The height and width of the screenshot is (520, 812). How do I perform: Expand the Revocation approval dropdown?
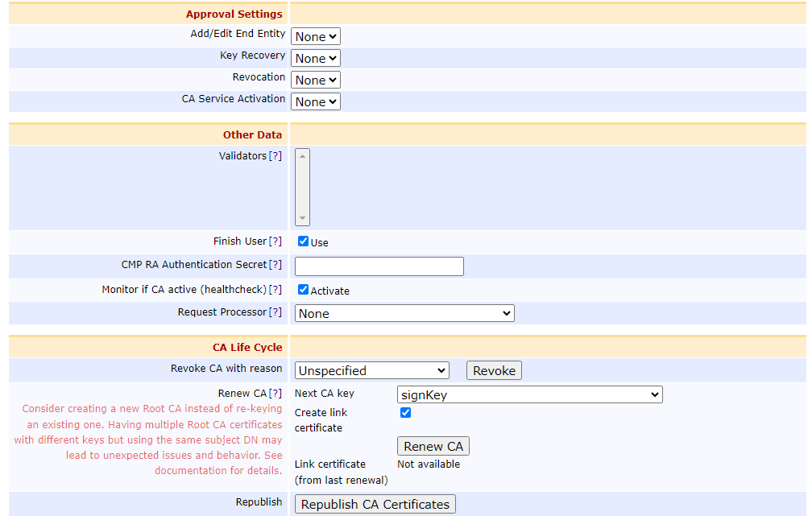click(316, 80)
